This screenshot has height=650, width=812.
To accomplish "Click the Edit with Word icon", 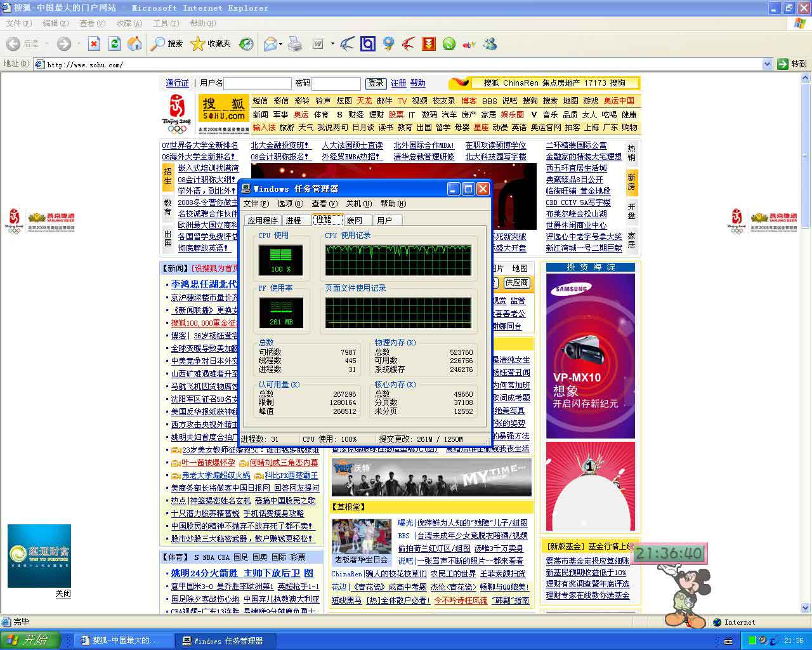I will point(318,44).
